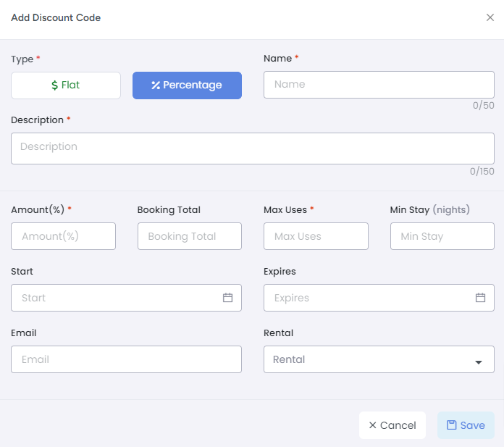Click the Expires date field
The image size is (504, 447).
379,298
